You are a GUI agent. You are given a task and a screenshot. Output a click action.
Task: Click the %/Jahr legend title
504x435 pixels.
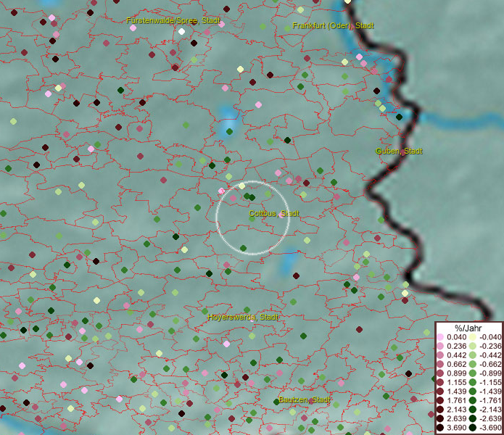[x=468, y=326]
